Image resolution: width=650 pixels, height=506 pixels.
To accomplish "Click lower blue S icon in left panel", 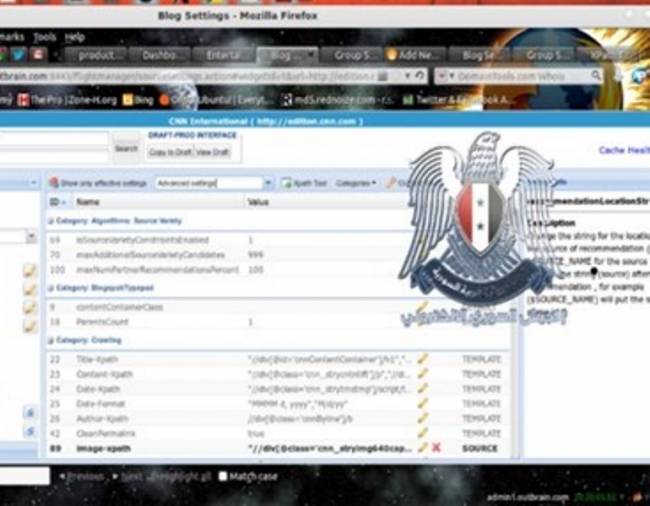I will click(30, 431).
